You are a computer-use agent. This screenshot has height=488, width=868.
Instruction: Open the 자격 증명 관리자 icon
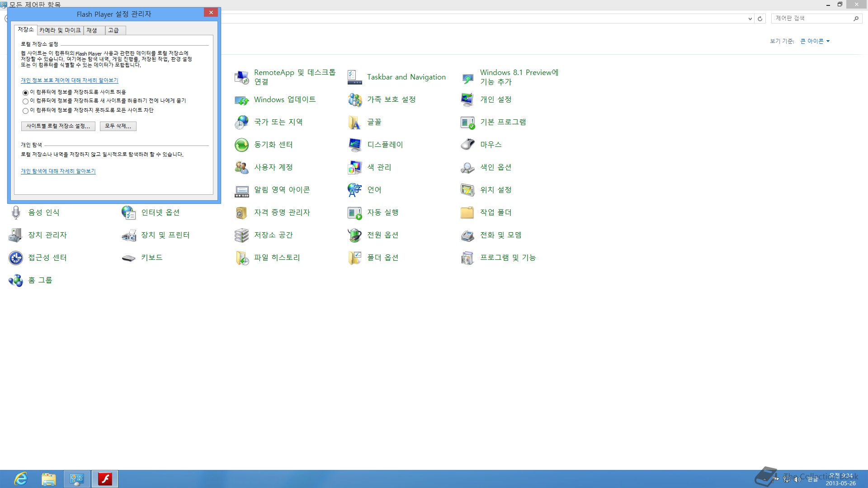point(242,213)
